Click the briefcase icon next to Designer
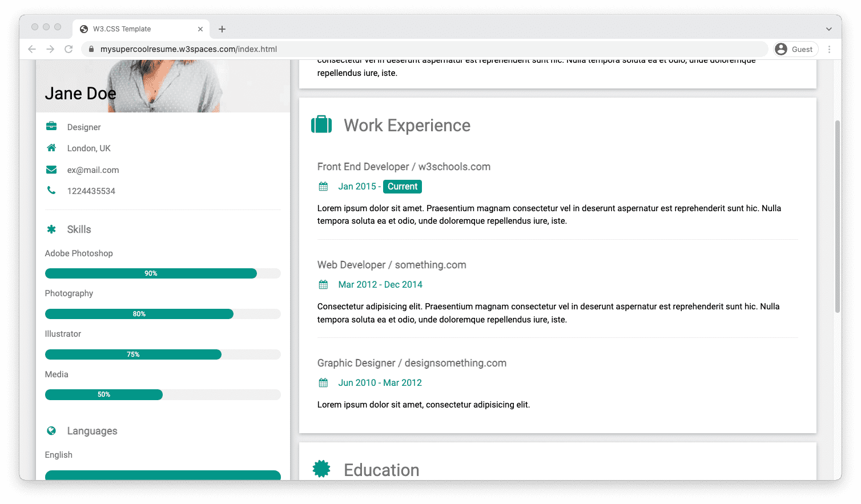Viewport: 861px width, 504px height. [x=51, y=127]
